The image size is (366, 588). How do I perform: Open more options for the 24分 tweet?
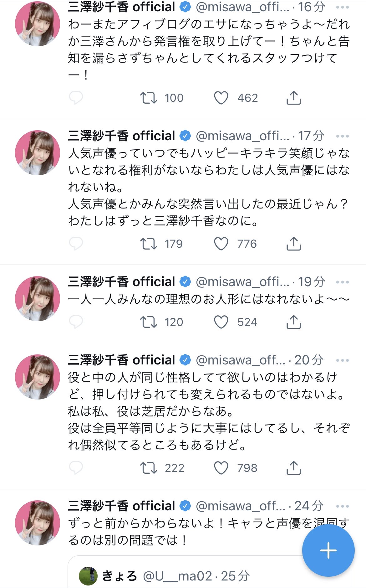click(x=343, y=506)
